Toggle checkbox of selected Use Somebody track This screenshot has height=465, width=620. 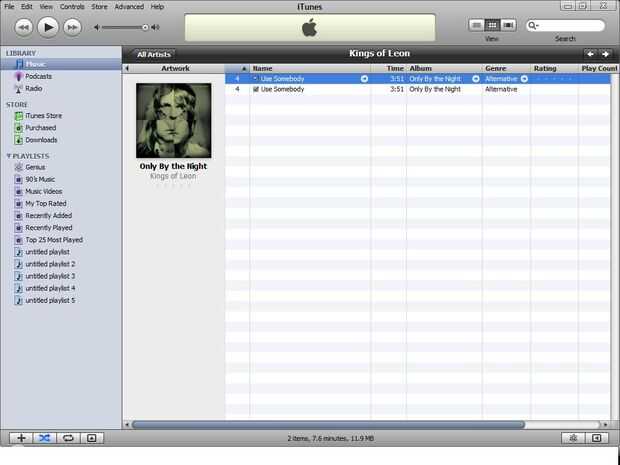256,79
